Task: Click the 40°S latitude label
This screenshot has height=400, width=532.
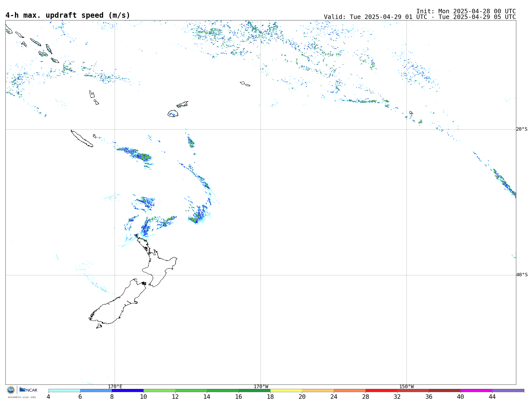Action: pos(522,275)
